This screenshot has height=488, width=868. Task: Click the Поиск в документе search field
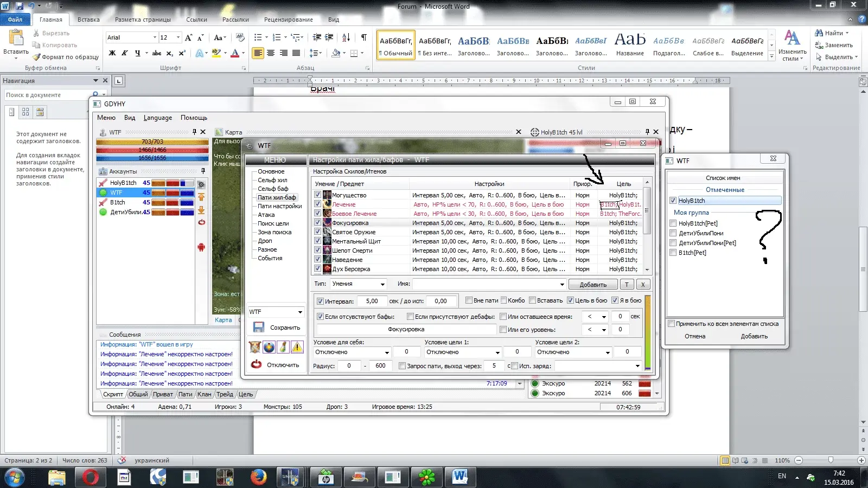click(48, 95)
